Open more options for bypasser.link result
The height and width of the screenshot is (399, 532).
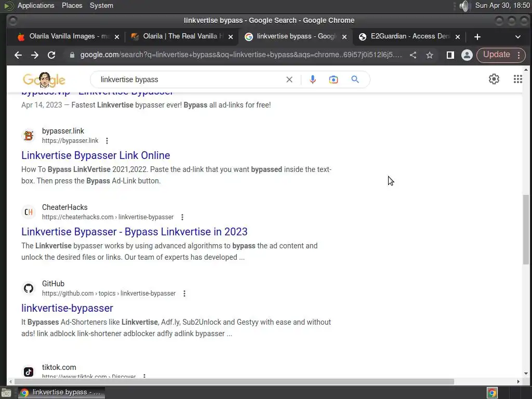point(107,140)
